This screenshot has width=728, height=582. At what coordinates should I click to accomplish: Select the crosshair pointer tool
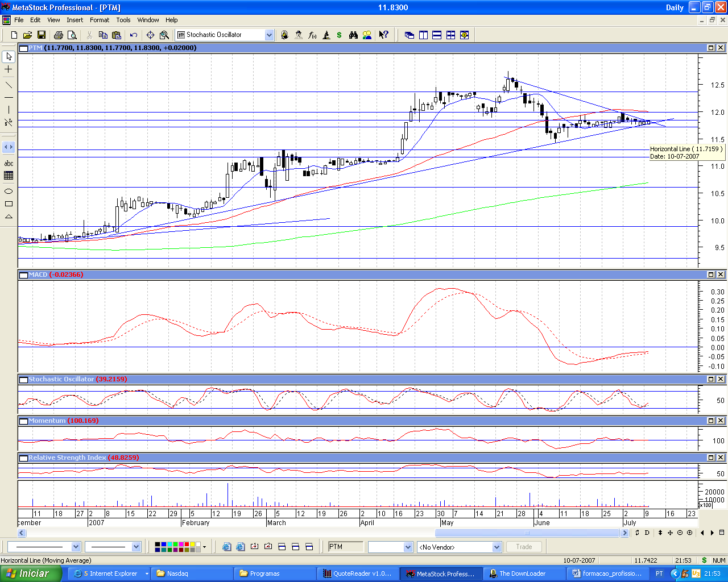coord(9,69)
